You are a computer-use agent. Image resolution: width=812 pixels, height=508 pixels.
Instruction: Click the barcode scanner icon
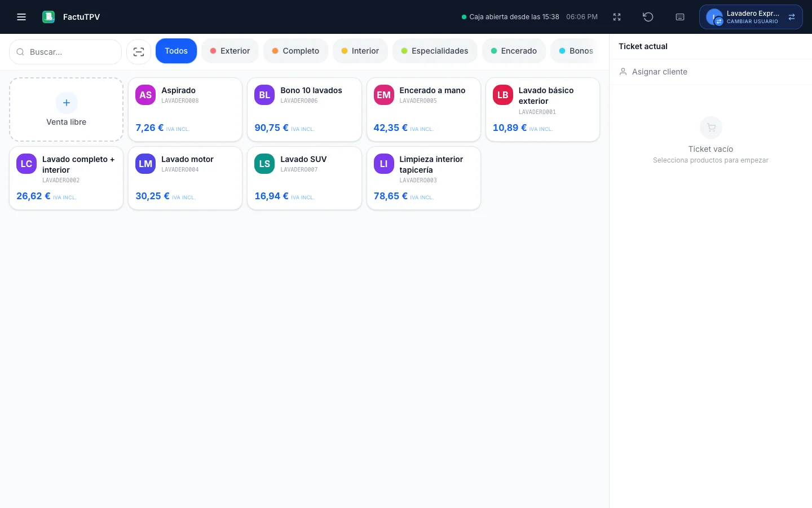pyautogui.click(x=139, y=52)
